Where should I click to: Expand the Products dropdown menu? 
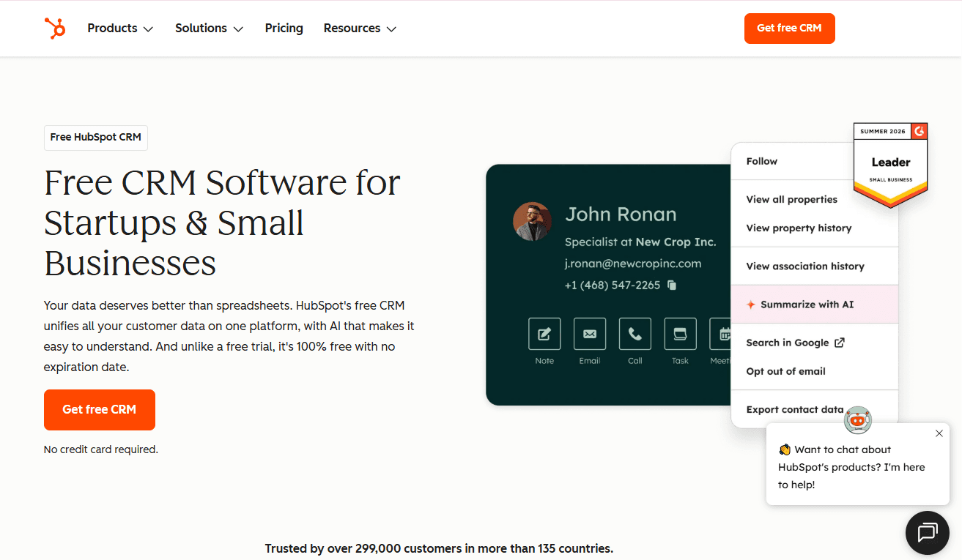click(120, 29)
